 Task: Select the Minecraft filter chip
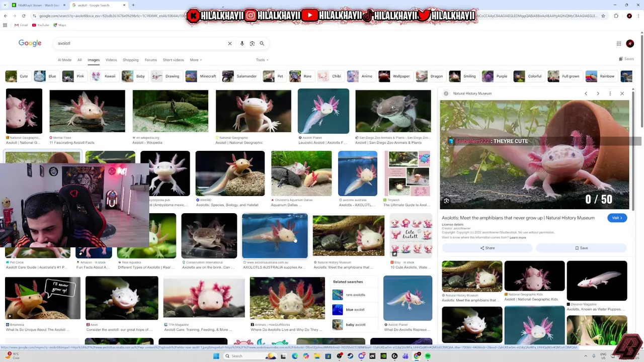pos(201,76)
